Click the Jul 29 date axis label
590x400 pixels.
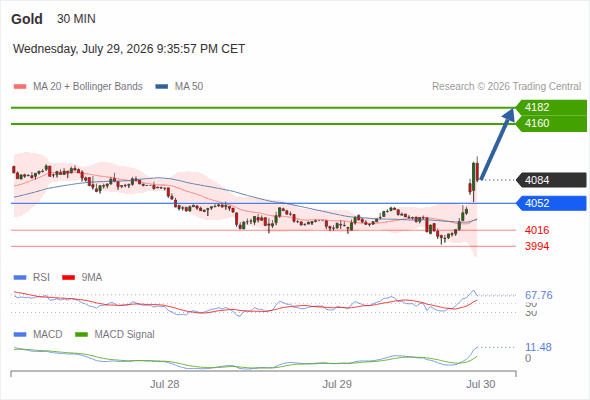pos(337,384)
